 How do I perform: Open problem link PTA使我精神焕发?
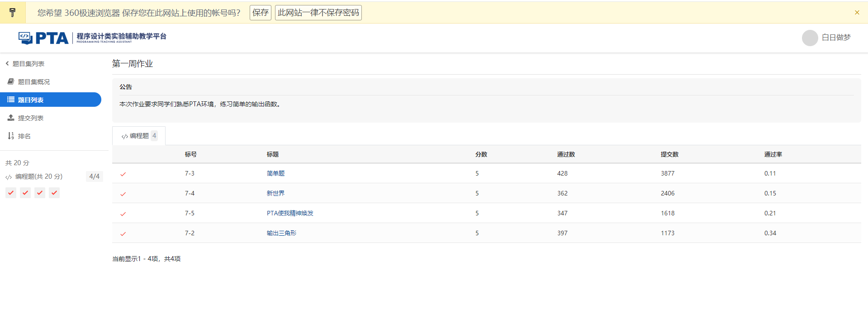pyautogui.click(x=290, y=213)
